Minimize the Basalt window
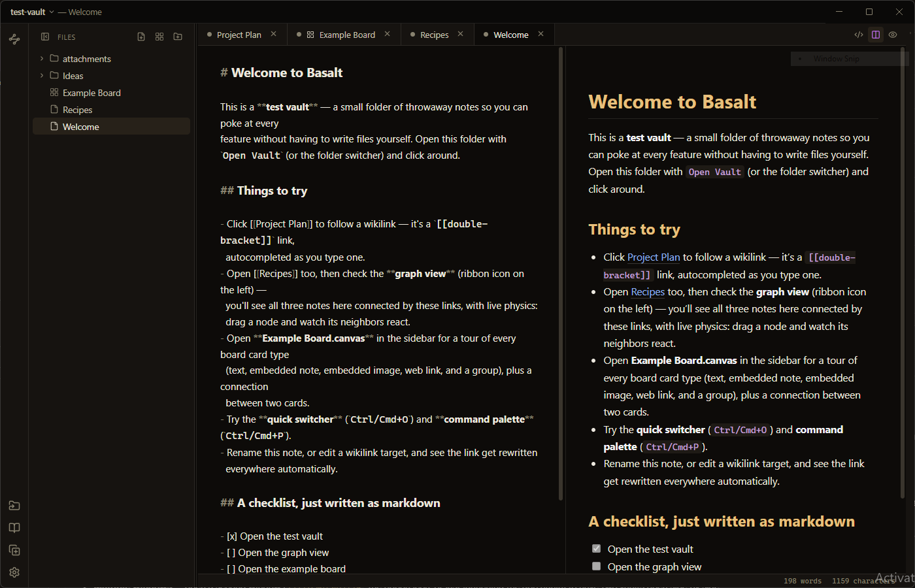This screenshot has width=915, height=588. [839, 12]
